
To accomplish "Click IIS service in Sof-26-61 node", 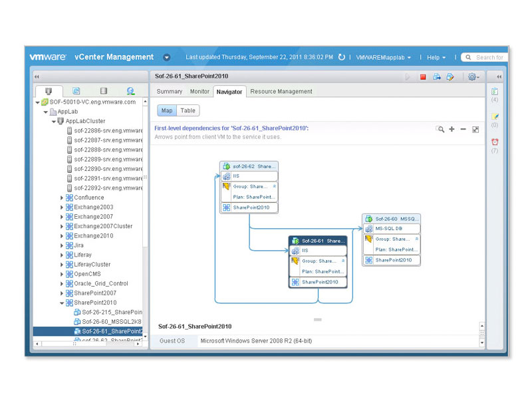I will pos(318,251).
